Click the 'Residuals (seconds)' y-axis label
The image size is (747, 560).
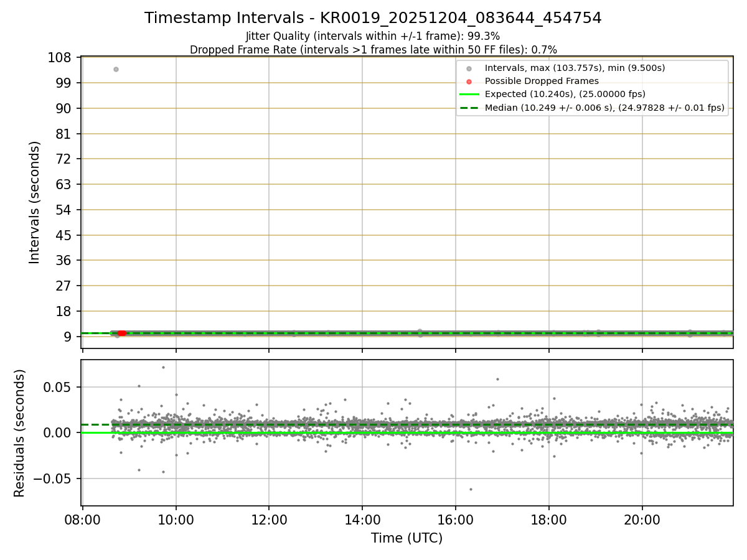pos(20,433)
